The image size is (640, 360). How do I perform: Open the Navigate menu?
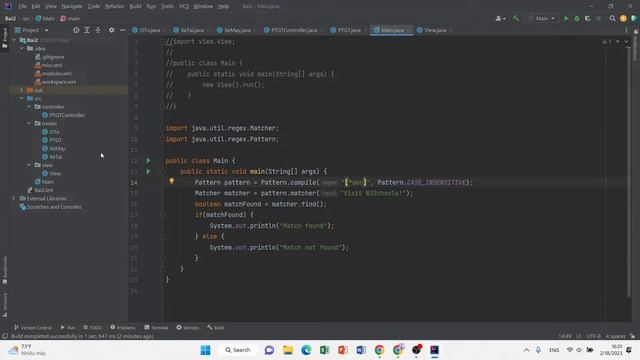(71, 6)
